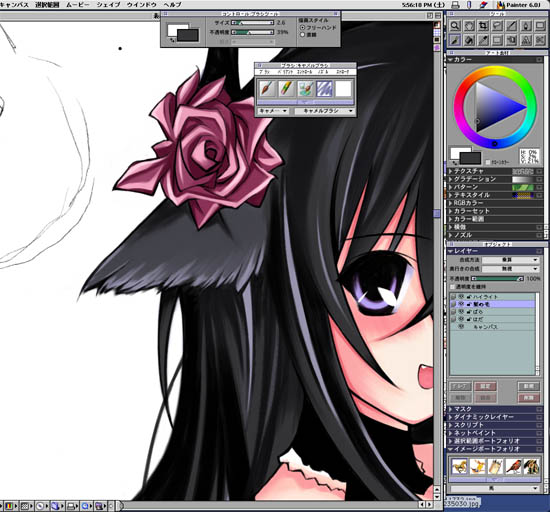
Task: Open the ヘルプ menu
Action: 173,5
